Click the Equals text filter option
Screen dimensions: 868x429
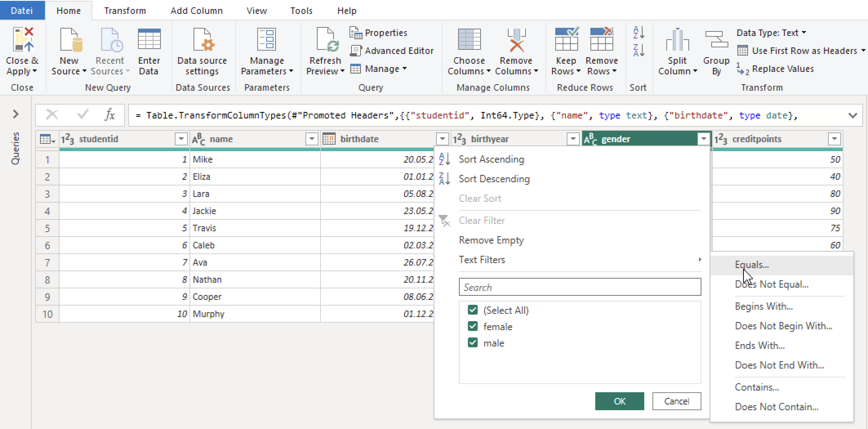click(x=752, y=264)
